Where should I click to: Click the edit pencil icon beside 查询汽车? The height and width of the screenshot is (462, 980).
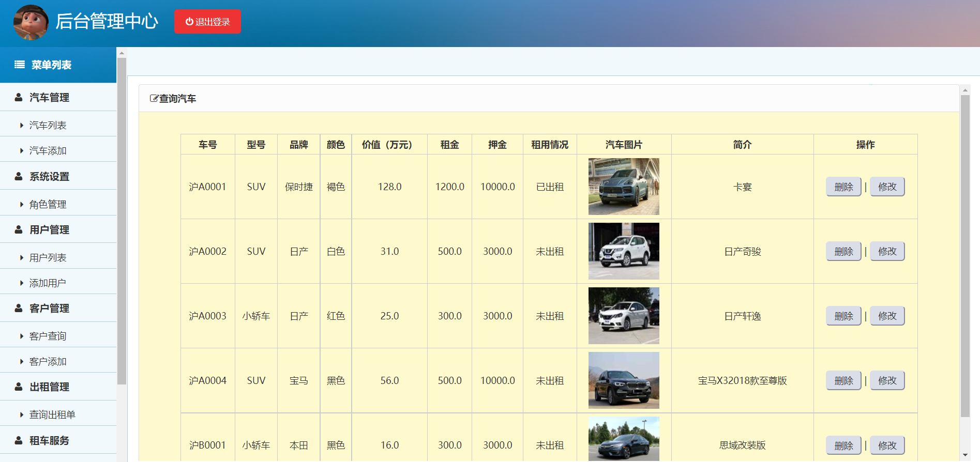154,98
